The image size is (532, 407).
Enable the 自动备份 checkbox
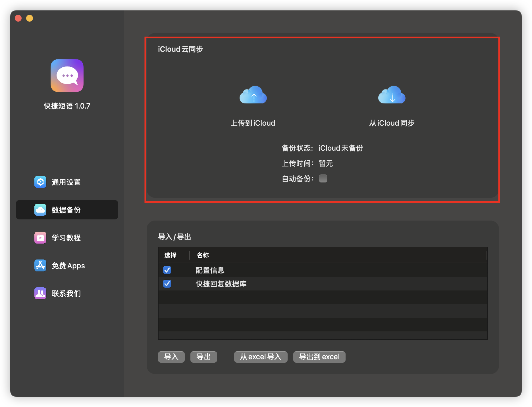(323, 178)
